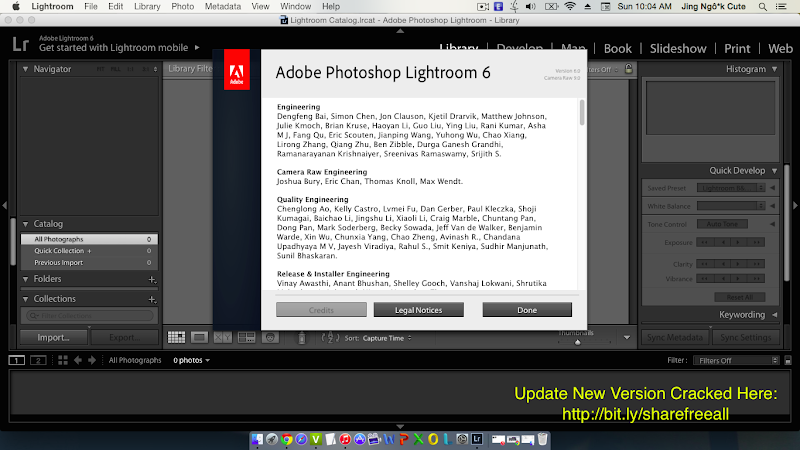Open Google Chrome from the Dock
The width and height of the screenshot is (800, 450).
[287, 439]
